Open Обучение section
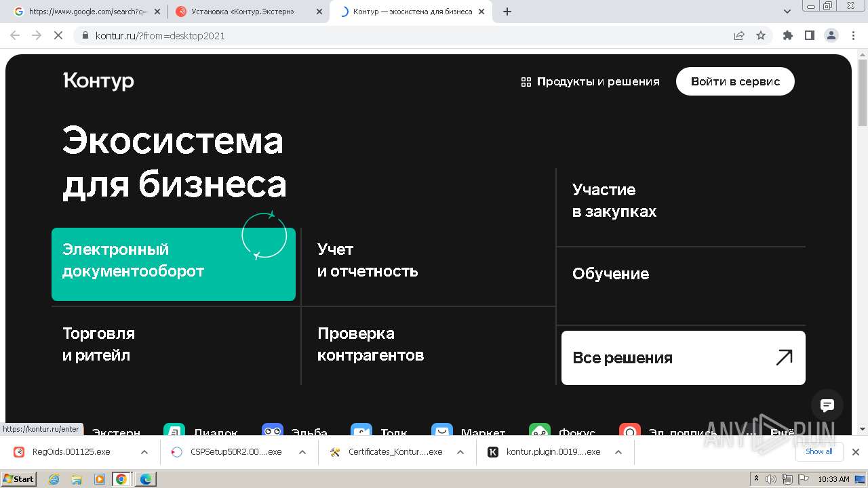This screenshot has height=488, width=868. [681, 286]
